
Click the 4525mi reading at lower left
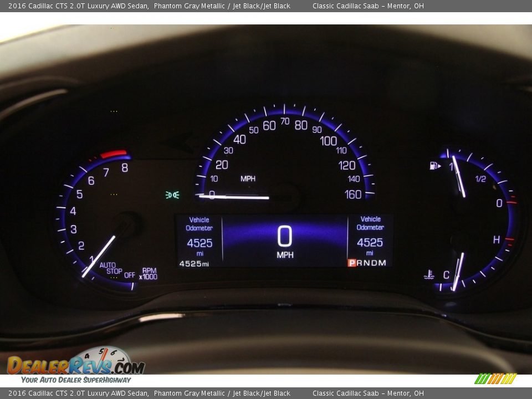(x=194, y=264)
